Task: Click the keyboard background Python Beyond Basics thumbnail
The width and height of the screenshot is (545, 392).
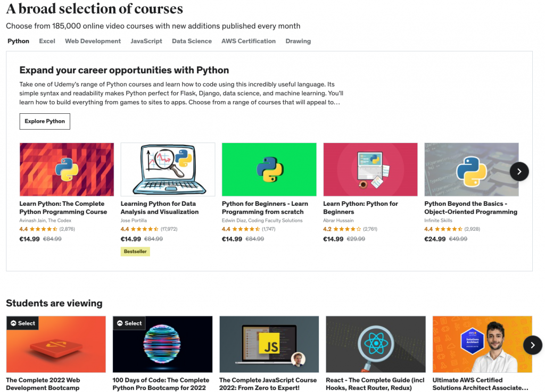Action: [x=472, y=170]
